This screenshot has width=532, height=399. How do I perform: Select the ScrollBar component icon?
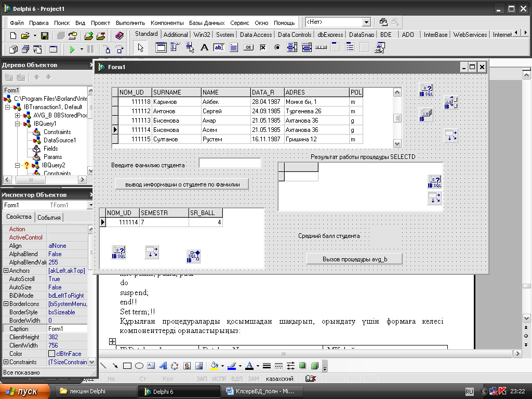321,47
